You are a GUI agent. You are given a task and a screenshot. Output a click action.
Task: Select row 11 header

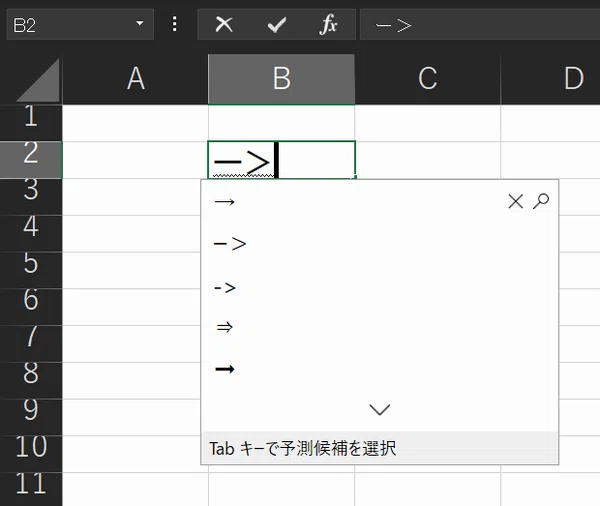tap(31, 489)
